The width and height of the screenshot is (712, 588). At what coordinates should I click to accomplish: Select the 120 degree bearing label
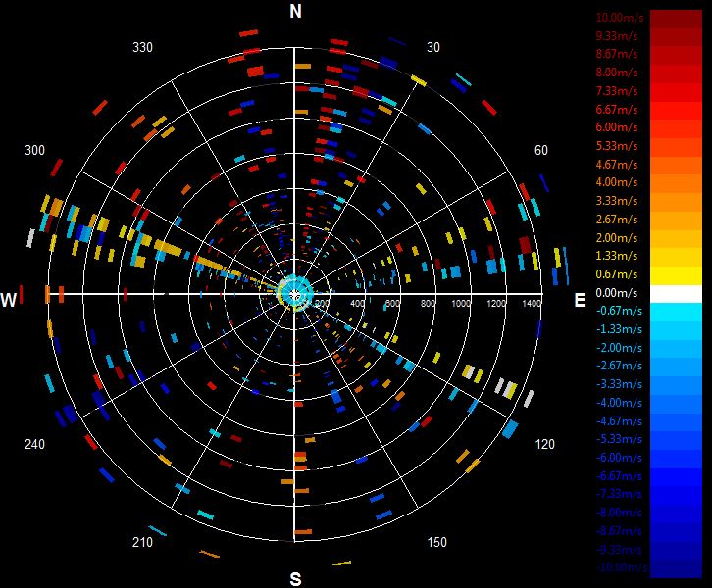[x=544, y=444]
